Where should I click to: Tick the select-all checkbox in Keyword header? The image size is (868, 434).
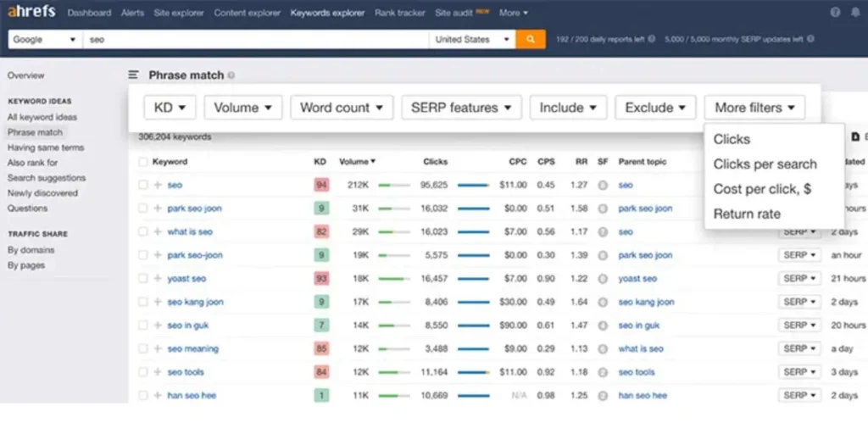point(143,162)
